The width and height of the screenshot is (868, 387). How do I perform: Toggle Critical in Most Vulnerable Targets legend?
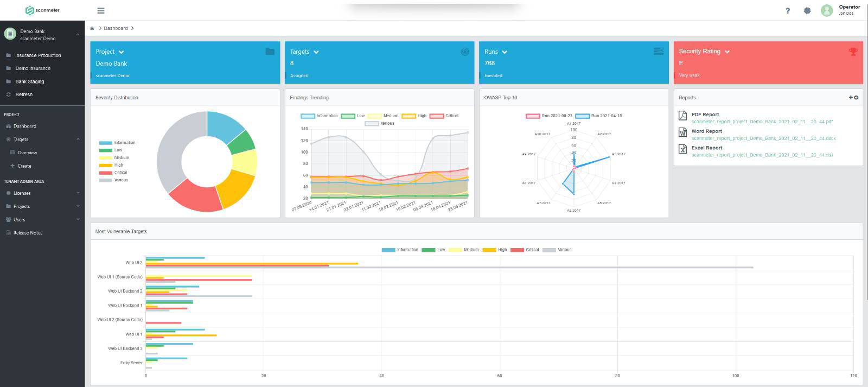click(525, 250)
